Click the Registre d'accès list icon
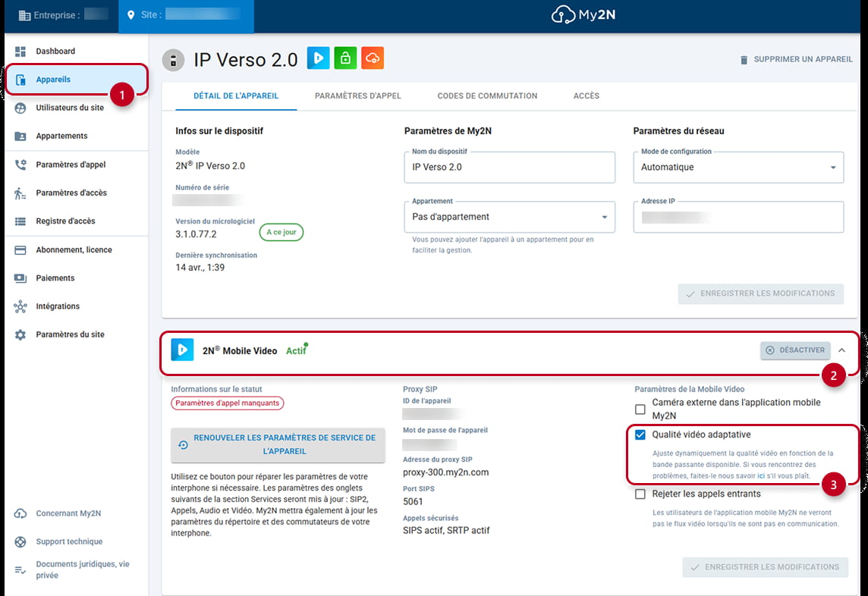Screen dimensions: 868x596 20,221
